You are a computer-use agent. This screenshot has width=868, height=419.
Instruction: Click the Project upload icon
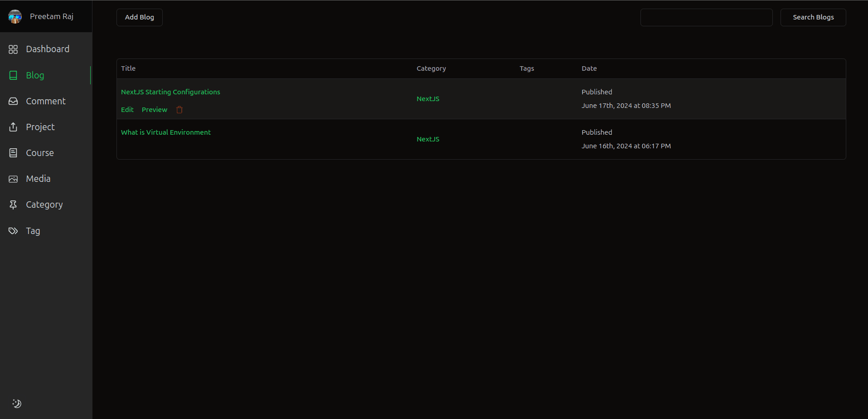[13, 127]
